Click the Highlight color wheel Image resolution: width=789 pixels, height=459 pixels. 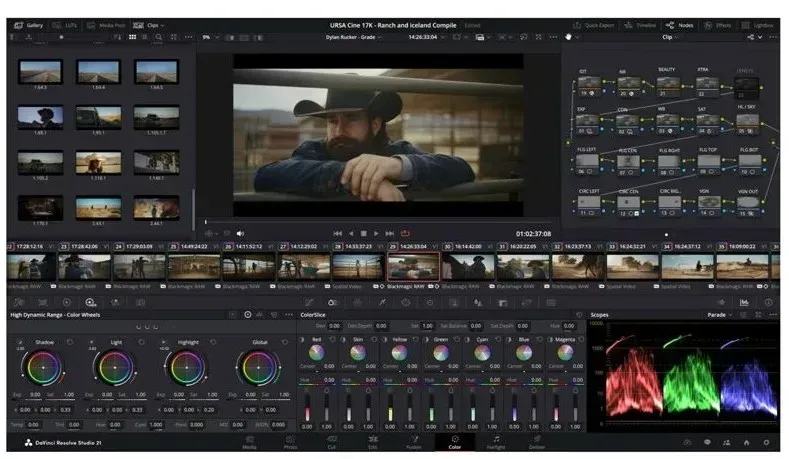click(x=187, y=368)
